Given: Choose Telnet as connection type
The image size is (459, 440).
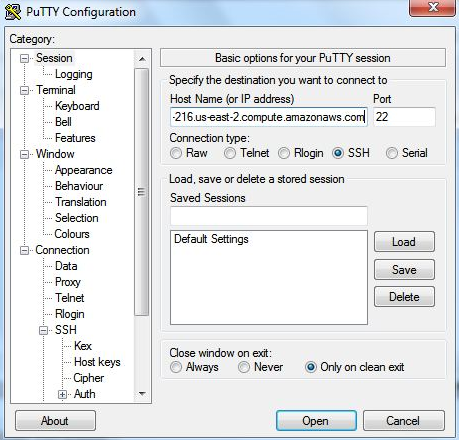Looking at the screenshot, I should (x=230, y=153).
